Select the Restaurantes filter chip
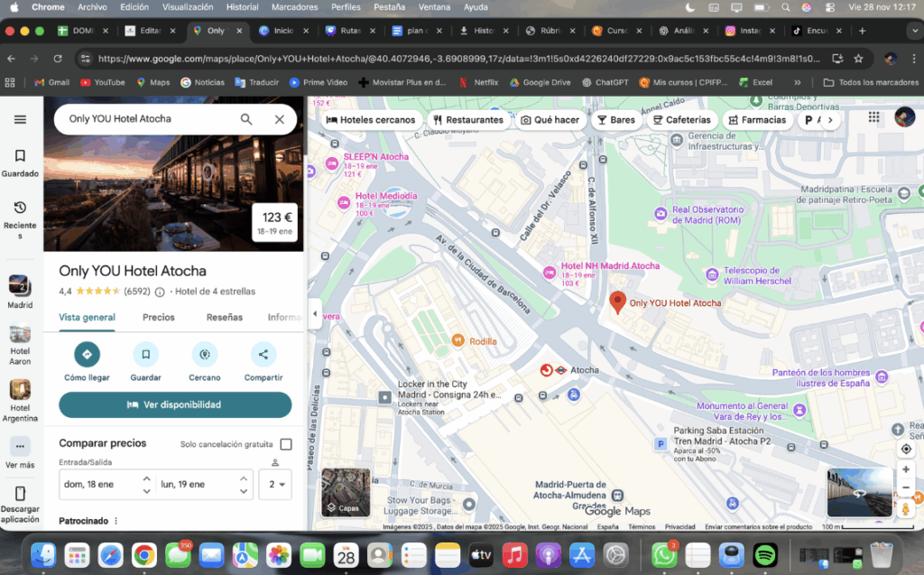This screenshot has width=924, height=575. (x=467, y=120)
